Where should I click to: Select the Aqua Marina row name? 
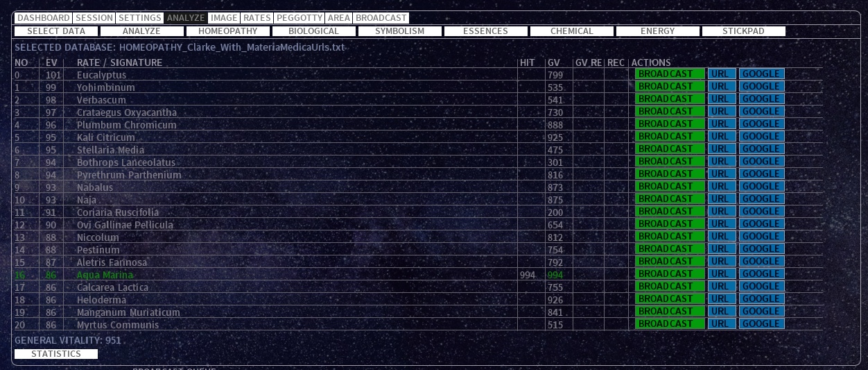[105, 275]
